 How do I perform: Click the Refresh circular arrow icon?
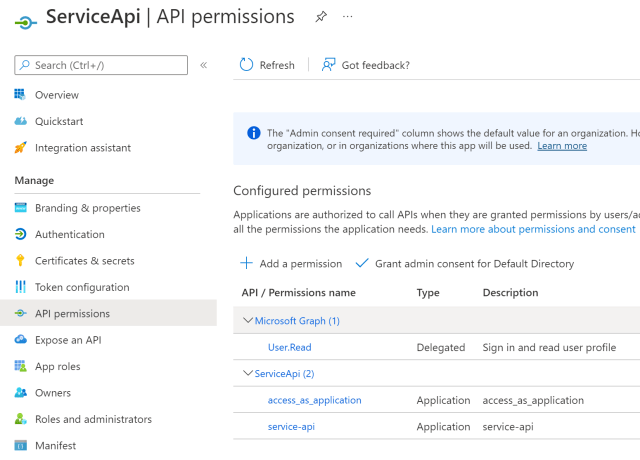click(246, 64)
